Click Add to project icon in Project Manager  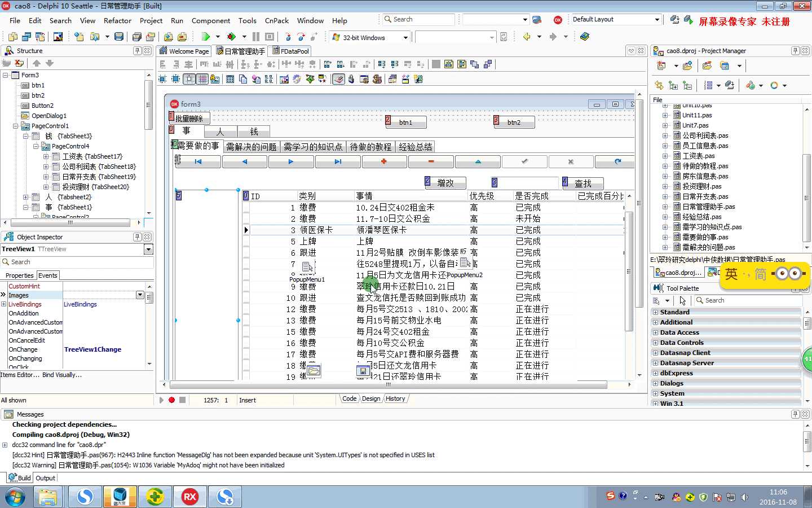point(687,66)
